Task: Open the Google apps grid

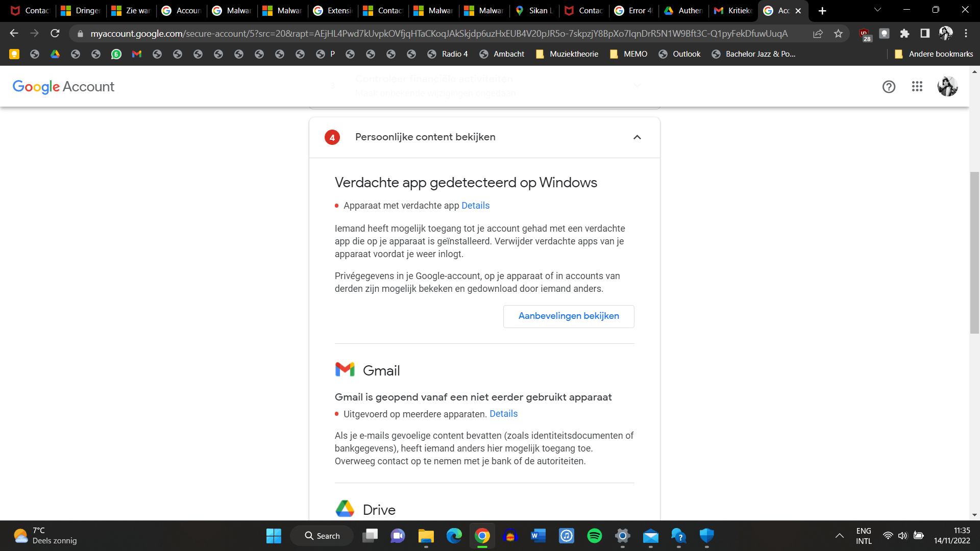Action: (917, 87)
